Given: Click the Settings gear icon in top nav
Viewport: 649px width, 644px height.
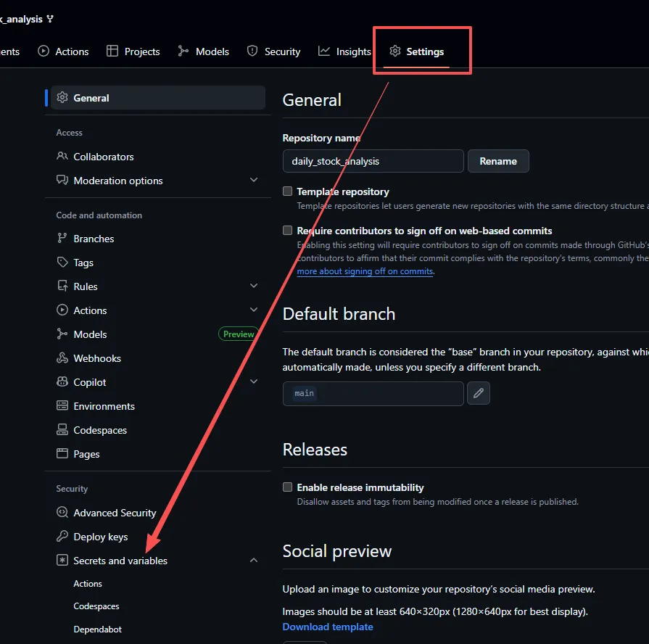Looking at the screenshot, I should pyautogui.click(x=395, y=51).
